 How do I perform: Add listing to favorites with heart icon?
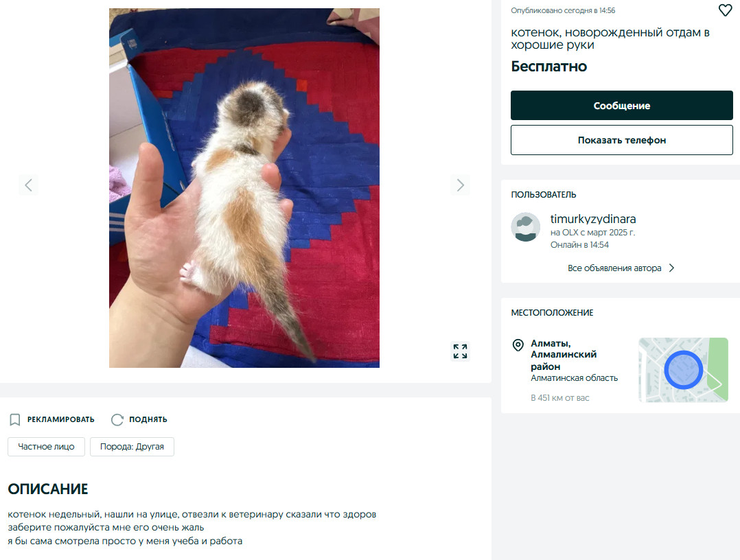725,10
